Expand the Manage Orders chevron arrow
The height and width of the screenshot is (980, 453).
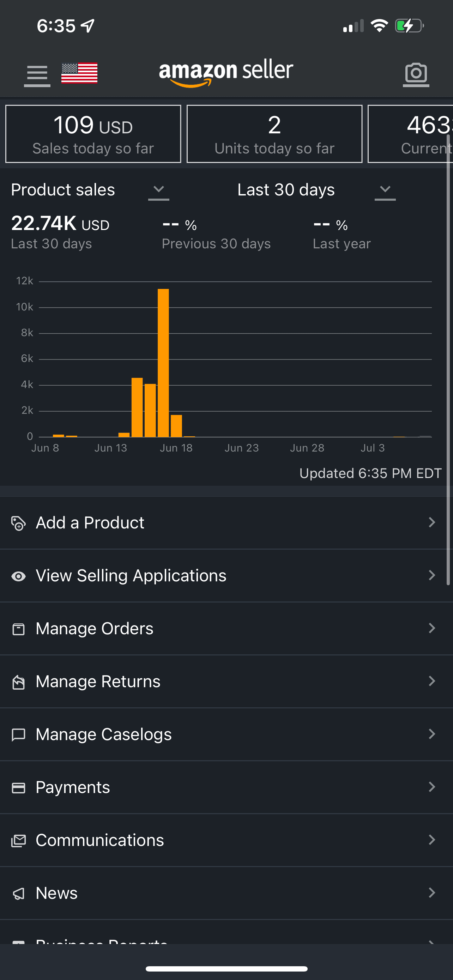pos(432,628)
